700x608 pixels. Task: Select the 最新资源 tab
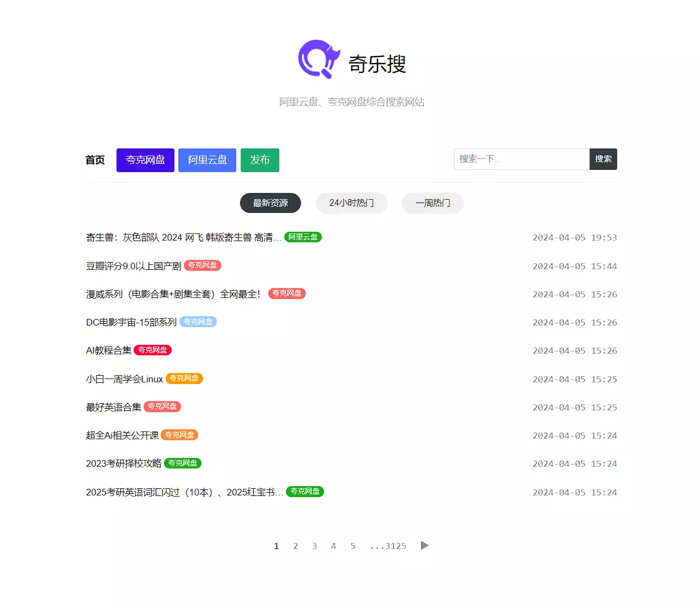(271, 203)
